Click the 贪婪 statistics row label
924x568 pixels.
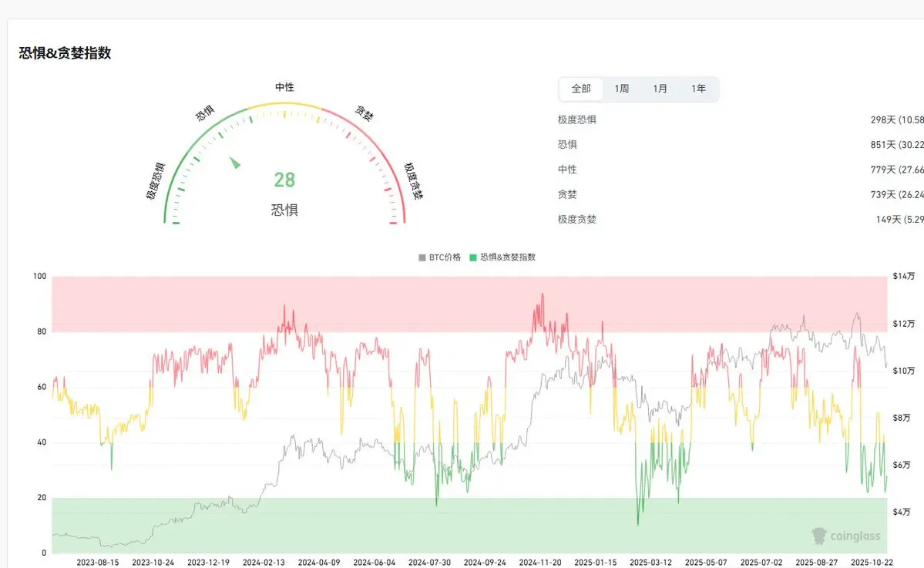[x=567, y=194]
